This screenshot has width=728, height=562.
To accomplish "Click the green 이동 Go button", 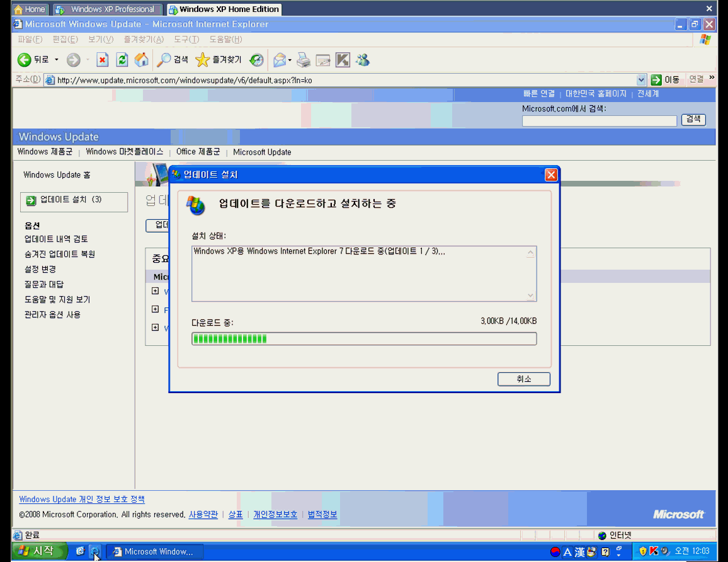I will tap(665, 80).
